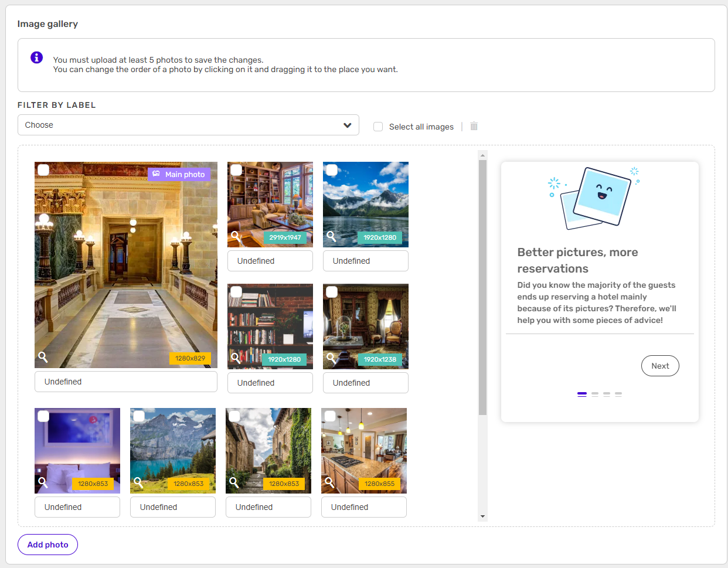
Task: Click the trash delete icon
Action: pos(474,126)
